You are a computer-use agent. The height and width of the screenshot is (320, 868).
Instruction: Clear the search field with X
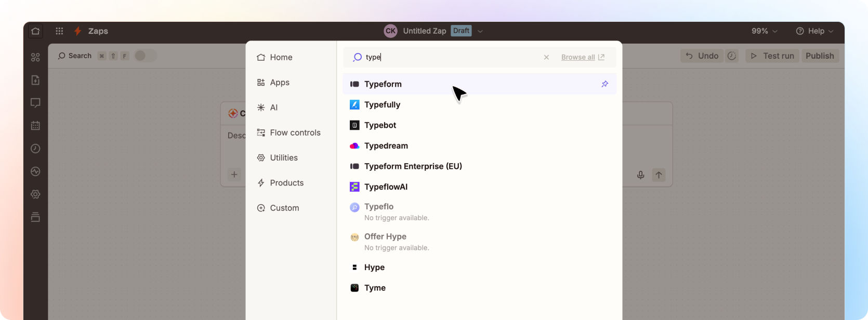click(x=546, y=57)
